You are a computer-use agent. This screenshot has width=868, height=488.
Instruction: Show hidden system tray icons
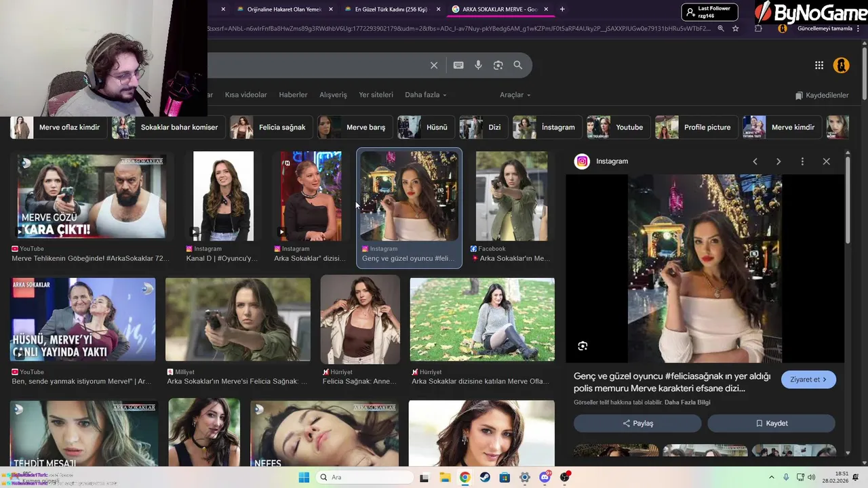tap(772, 477)
